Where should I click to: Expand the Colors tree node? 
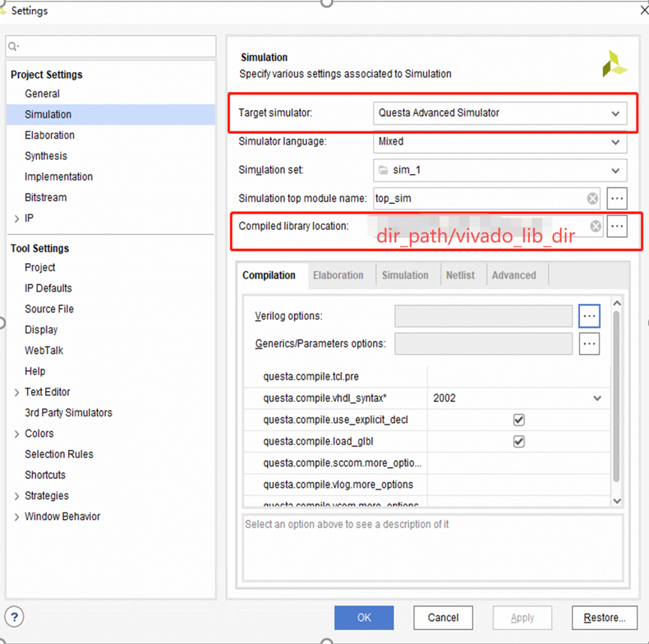point(17,433)
